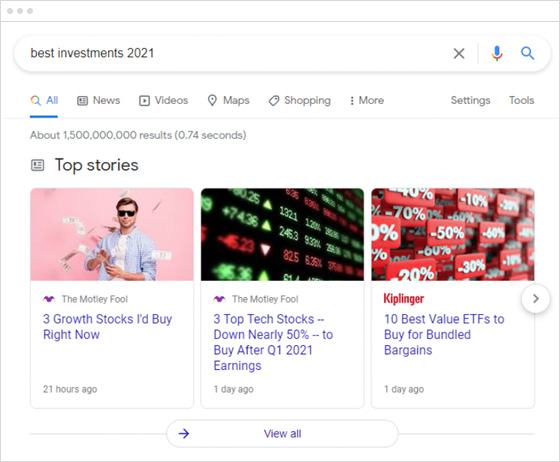Screen dimensions: 560x462
Task: Open the Maps tab
Action: (229, 100)
